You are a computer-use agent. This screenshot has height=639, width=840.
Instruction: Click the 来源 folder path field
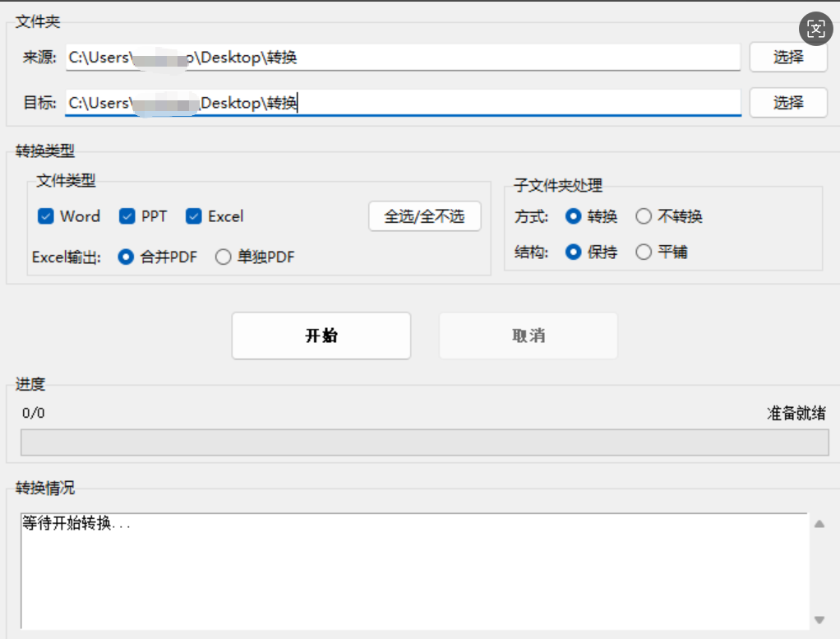pyautogui.click(x=403, y=58)
